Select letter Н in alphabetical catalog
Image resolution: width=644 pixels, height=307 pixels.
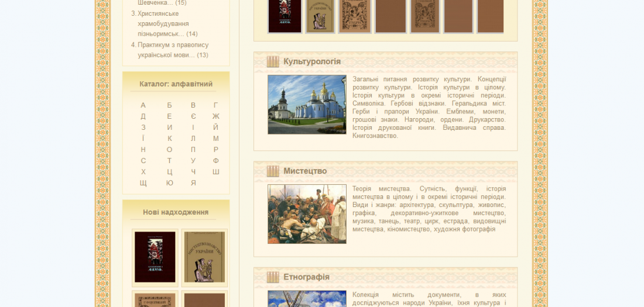coord(143,150)
